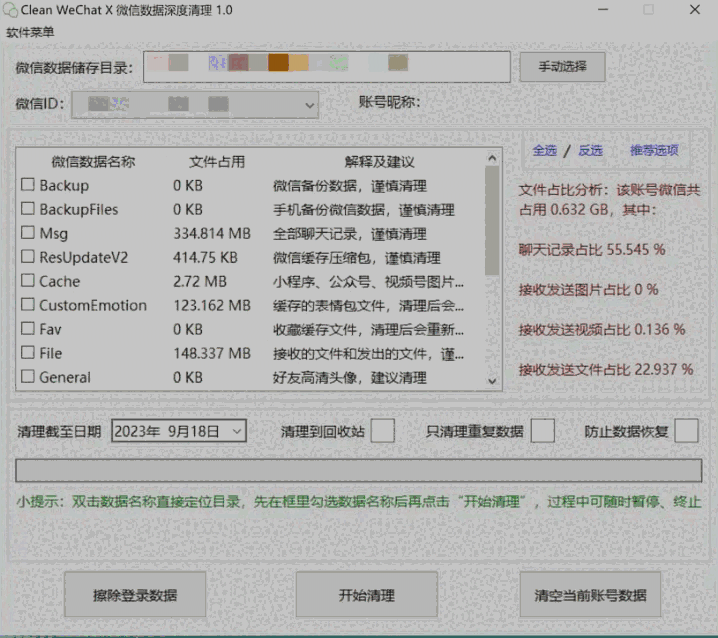Click the list scroll down arrow

click(492, 381)
